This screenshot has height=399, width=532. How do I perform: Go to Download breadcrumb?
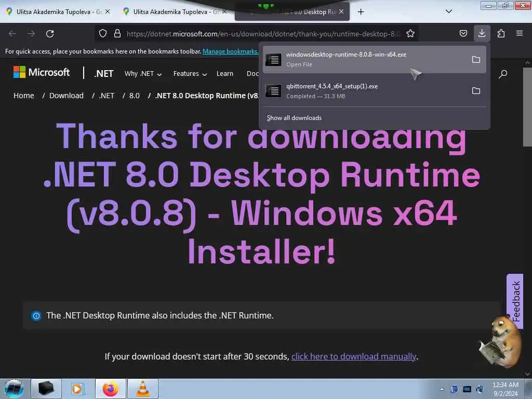(x=66, y=96)
